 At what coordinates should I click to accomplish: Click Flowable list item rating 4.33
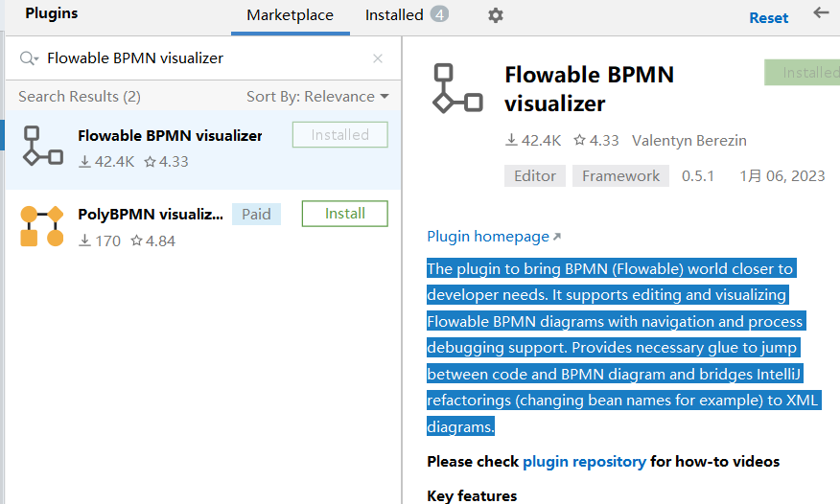[x=166, y=162]
